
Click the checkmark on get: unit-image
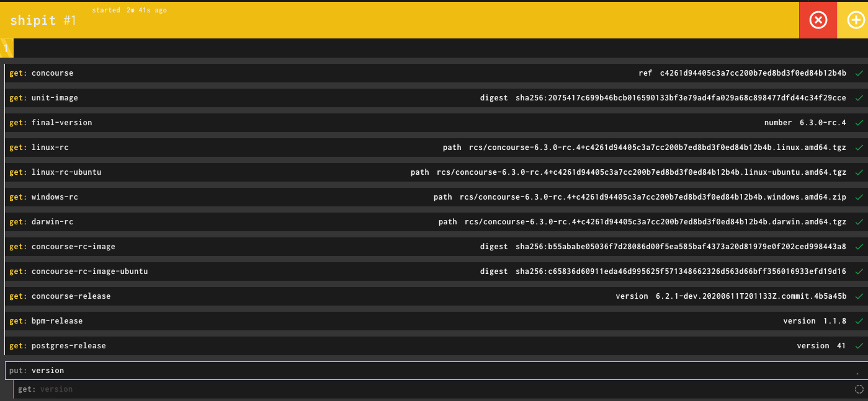click(x=859, y=97)
